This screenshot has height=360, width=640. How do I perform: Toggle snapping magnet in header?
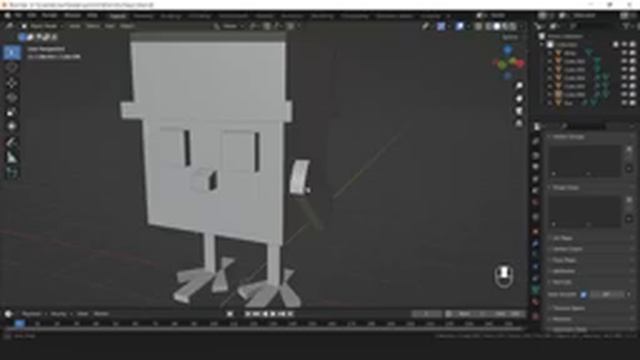click(x=267, y=26)
